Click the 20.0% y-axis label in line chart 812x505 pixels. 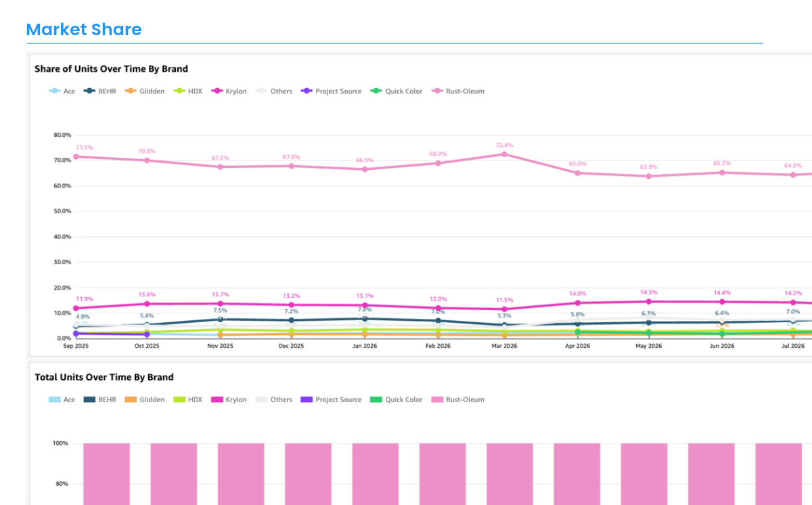pyautogui.click(x=62, y=288)
